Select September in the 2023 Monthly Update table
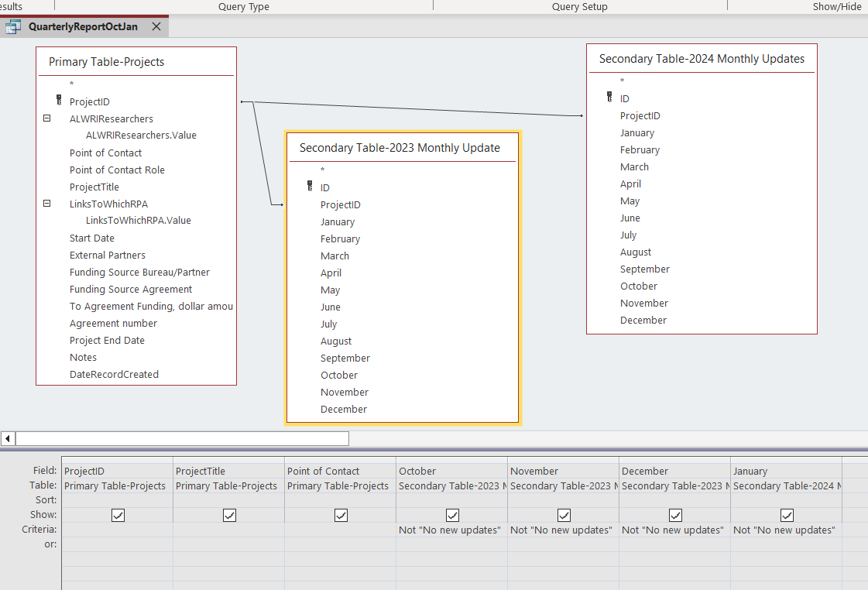The image size is (868, 590). 345,358
